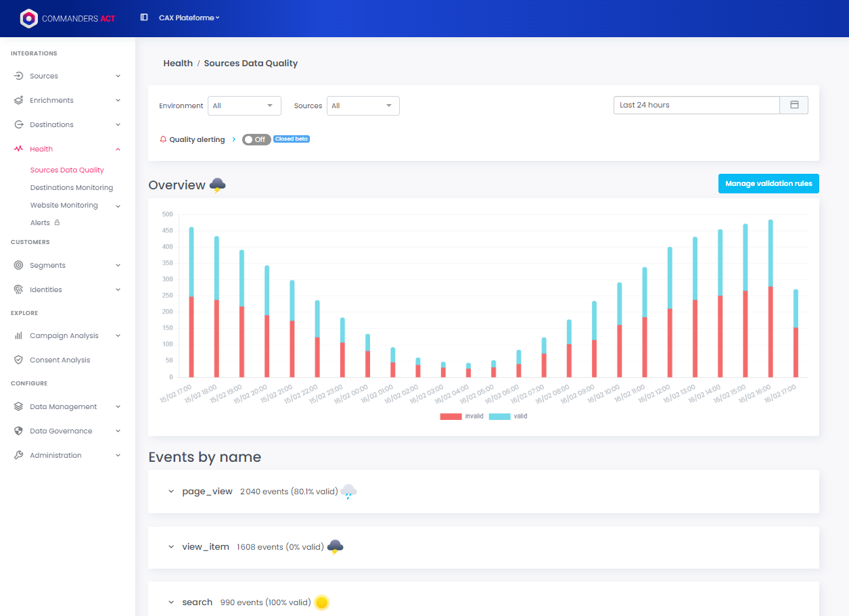Open the CAX Plateforme workspace selector
This screenshot has height=616, width=849.
[x=189, y=18]
